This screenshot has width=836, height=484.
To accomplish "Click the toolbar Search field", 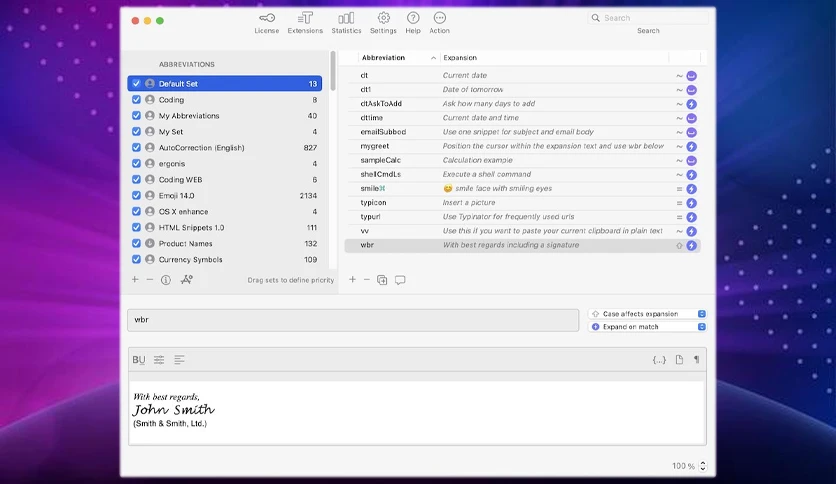I will (648, 18).
